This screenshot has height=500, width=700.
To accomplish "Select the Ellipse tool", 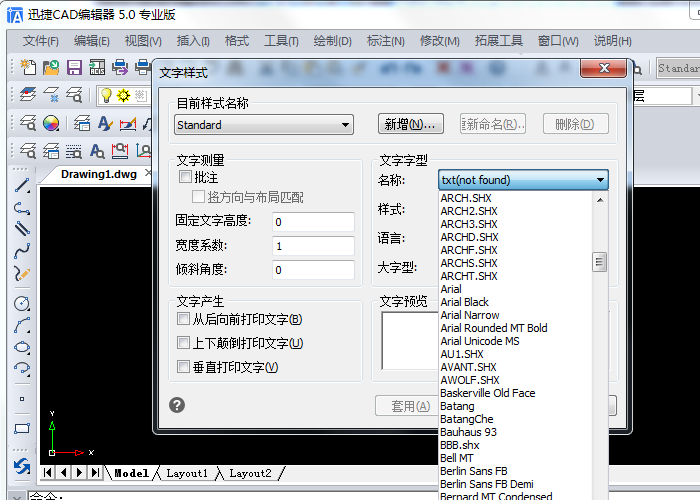I will [x=22, y=347].
